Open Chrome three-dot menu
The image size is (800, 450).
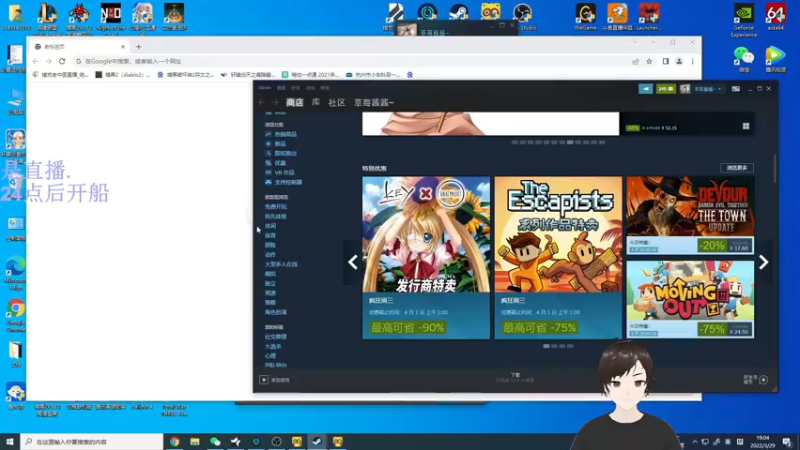692,61
